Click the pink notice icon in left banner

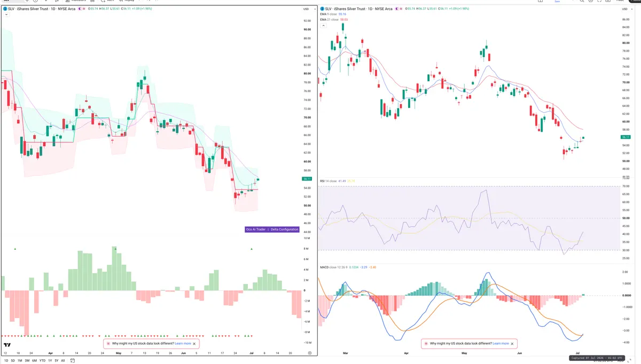tap(108, 344)
